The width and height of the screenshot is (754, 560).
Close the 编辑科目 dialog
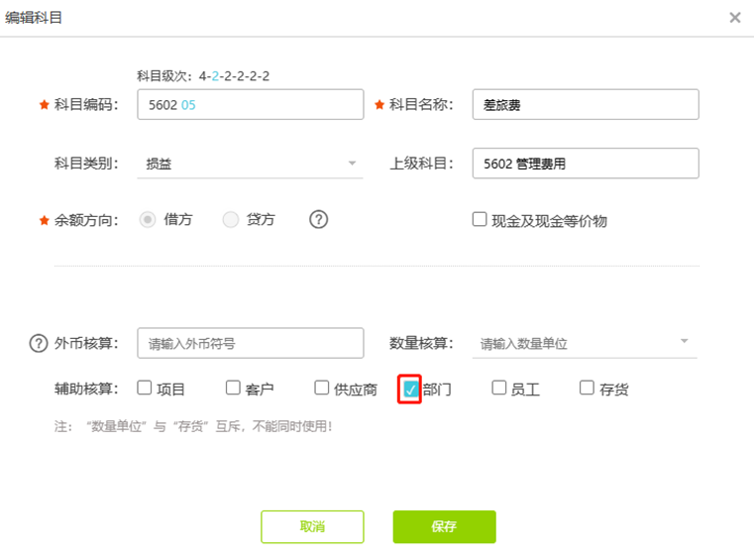[x=734, y=18]
